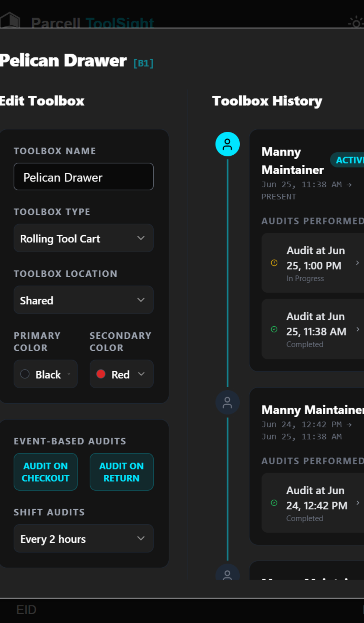Click Manny Maintainer name in active session
Viewport: 364px width, 623px height.
point(292,161)
